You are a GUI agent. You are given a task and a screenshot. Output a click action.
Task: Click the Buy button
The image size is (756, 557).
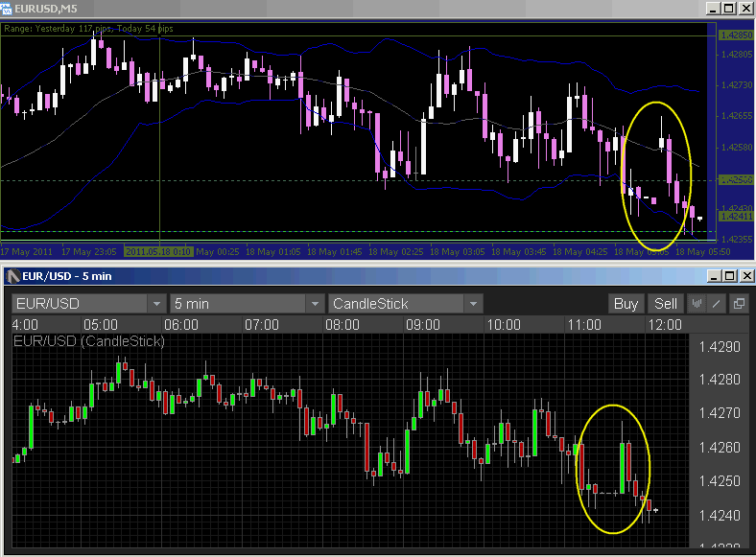tap(626, 304)
